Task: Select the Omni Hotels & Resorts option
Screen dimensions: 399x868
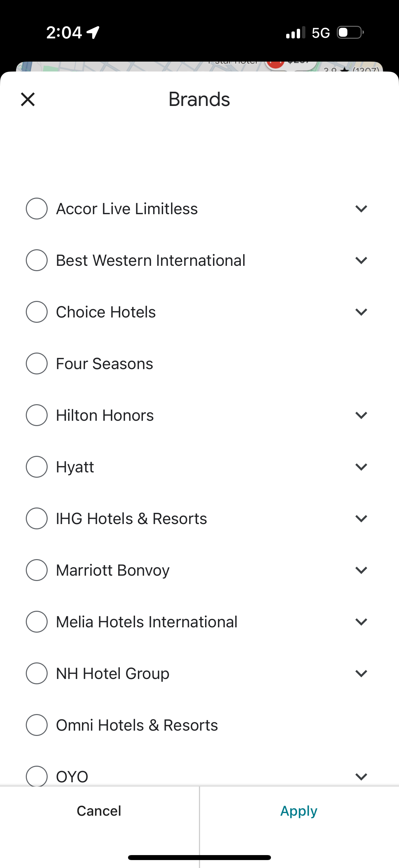Action: [x=37, y=725]
